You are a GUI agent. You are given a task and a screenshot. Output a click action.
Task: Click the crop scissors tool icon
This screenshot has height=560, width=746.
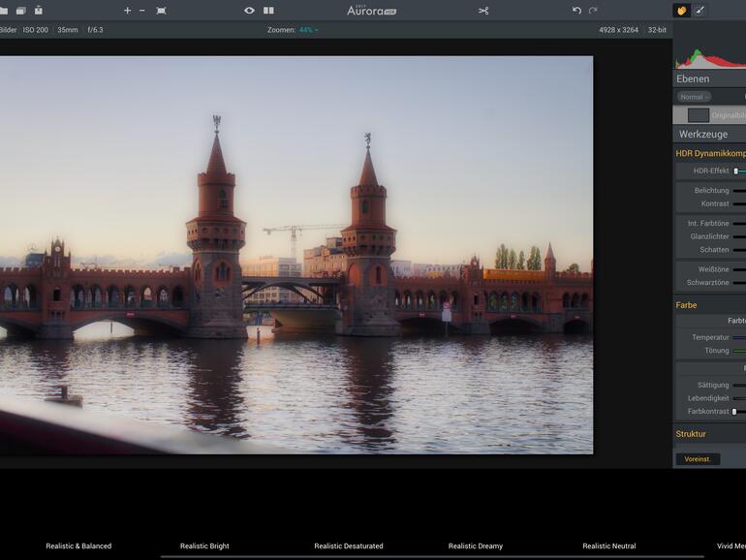point(483,11)
